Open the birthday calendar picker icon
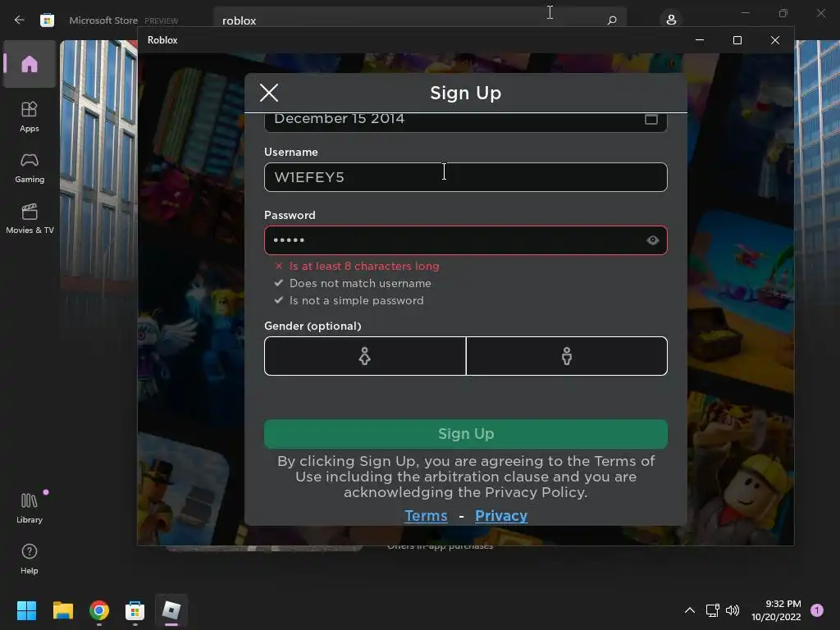 (651, 119)
